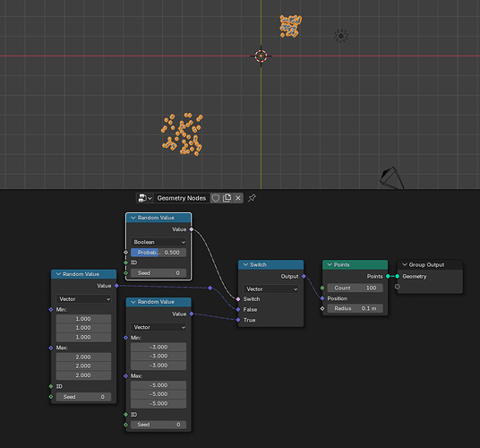Viewport: 480px width, 448px height.
Task: Toggle the pin node tree icon
Action: (252, 198)
